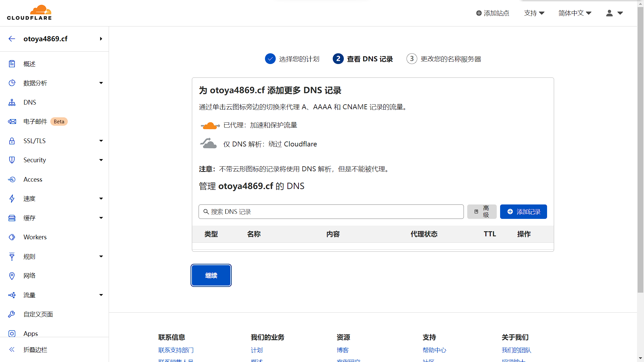Expand the Security submenu arrow
This screenshot has width=644, height=362.
coord(101,160)
